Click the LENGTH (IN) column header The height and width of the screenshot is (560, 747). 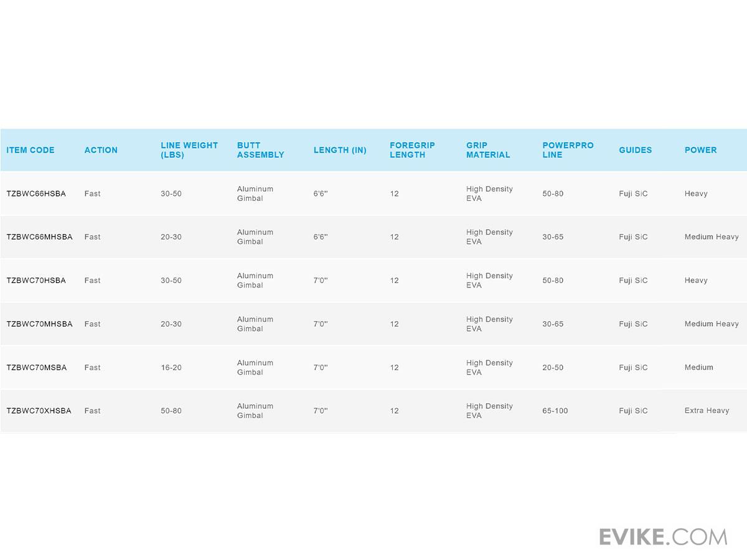[340, 150]
